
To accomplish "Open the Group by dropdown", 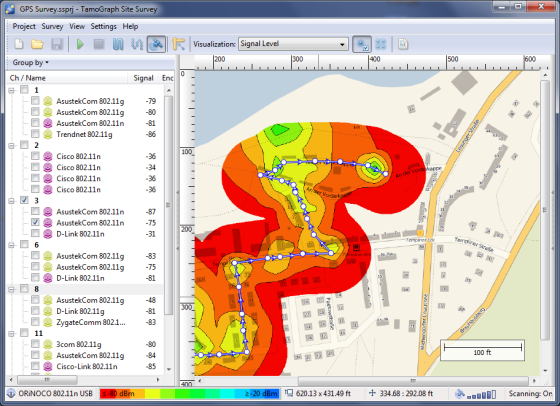I will click(x=30, y=62).
